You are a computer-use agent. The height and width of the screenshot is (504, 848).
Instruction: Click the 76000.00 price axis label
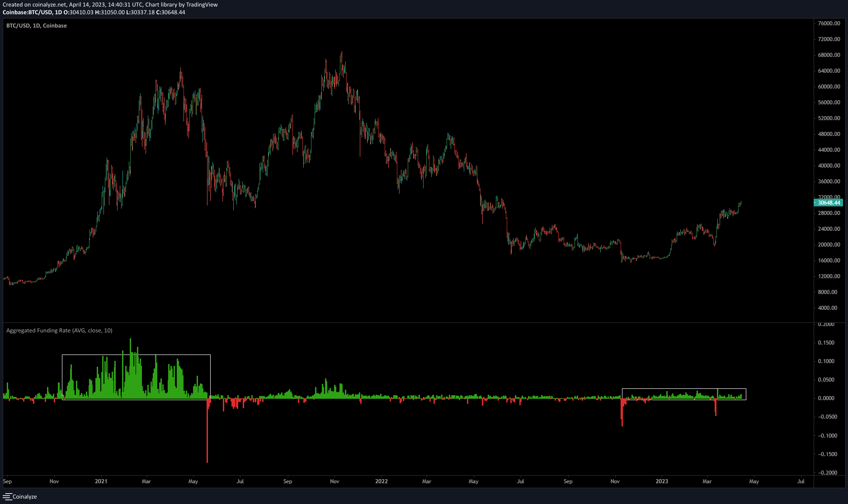(829, 23)
